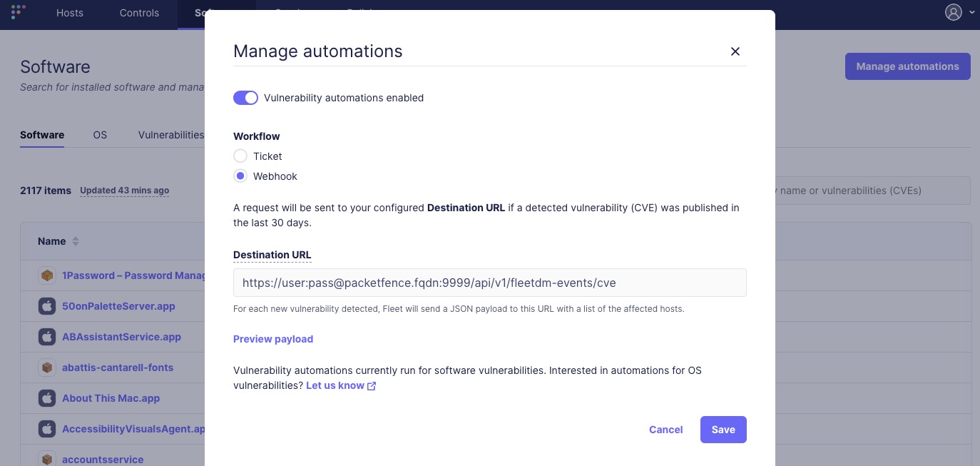Image resolution: width=980 pixels, height=466 pixels.
Task: Click the ABAssistantService.app Apple icon
Action: click(x=47, y=337)
